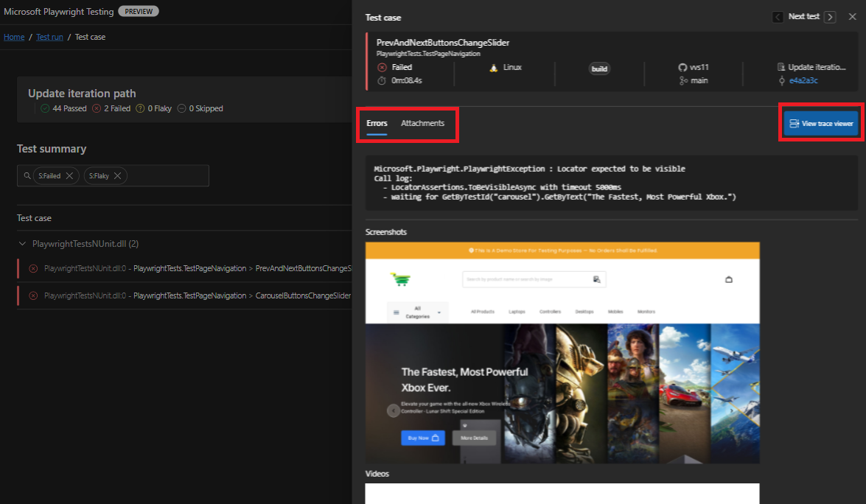
Task: Select the PrevAndNextButtonsChangeSlider failed test
Action: 192,268
